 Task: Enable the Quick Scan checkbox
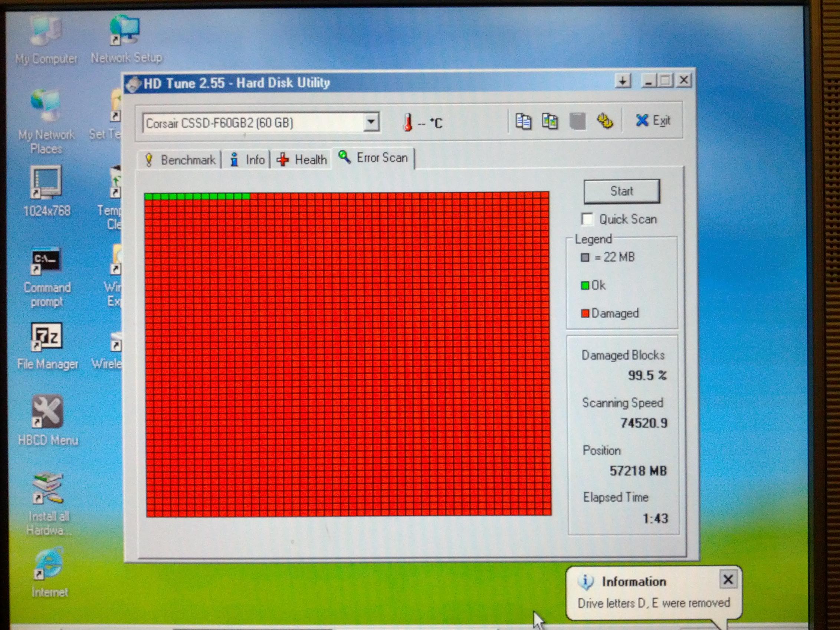coord(587,219)
